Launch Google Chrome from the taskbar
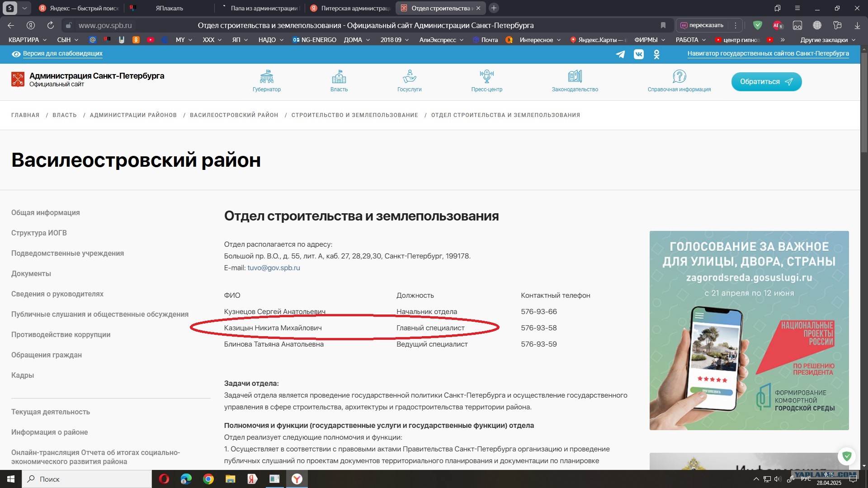Screen dimensions: 868x488 [x=208, y=479]
